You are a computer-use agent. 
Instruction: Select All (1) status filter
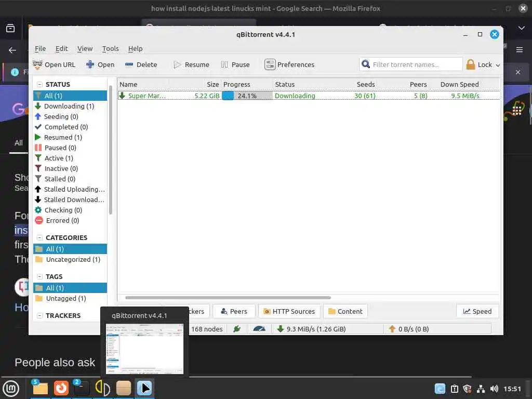[70, 96]
